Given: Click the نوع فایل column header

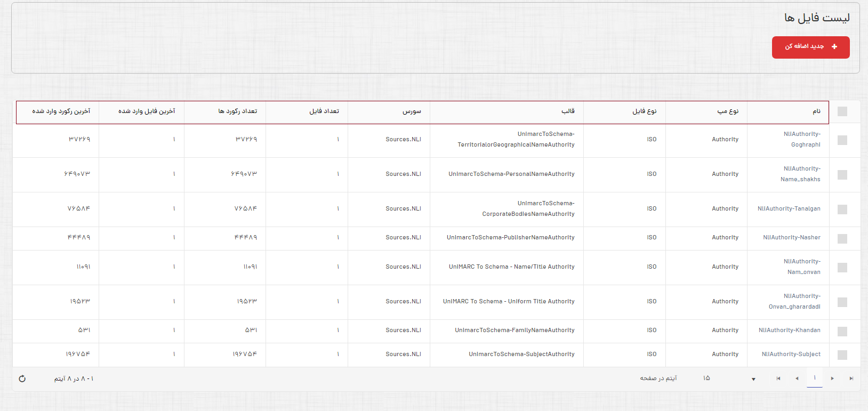Looking at the screenshot, I should tap(644, 111).
